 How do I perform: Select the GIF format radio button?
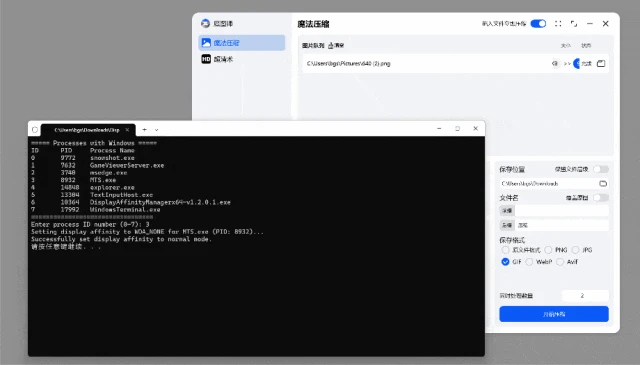point(505,262)
